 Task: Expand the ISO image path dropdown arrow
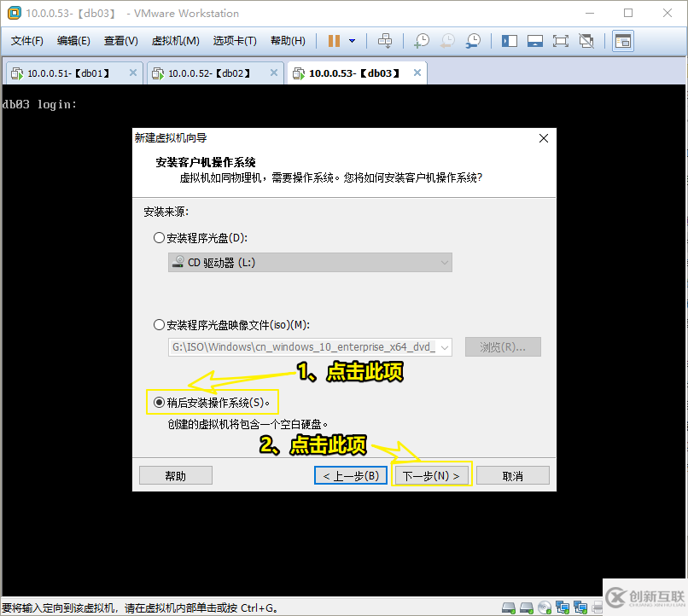[445, 347]
